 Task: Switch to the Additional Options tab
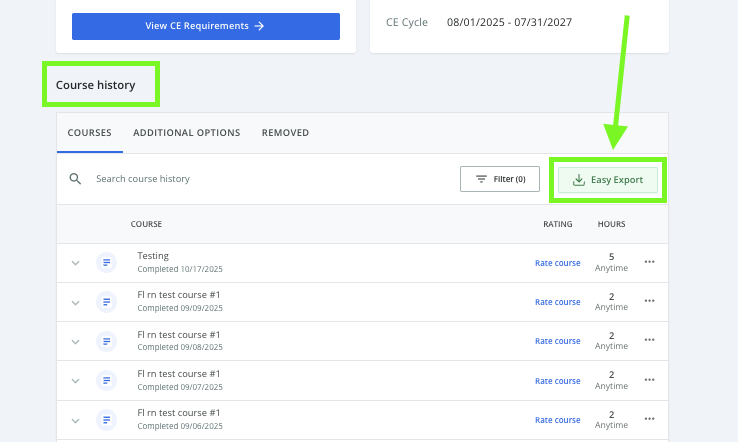click(x=186, y=133)
